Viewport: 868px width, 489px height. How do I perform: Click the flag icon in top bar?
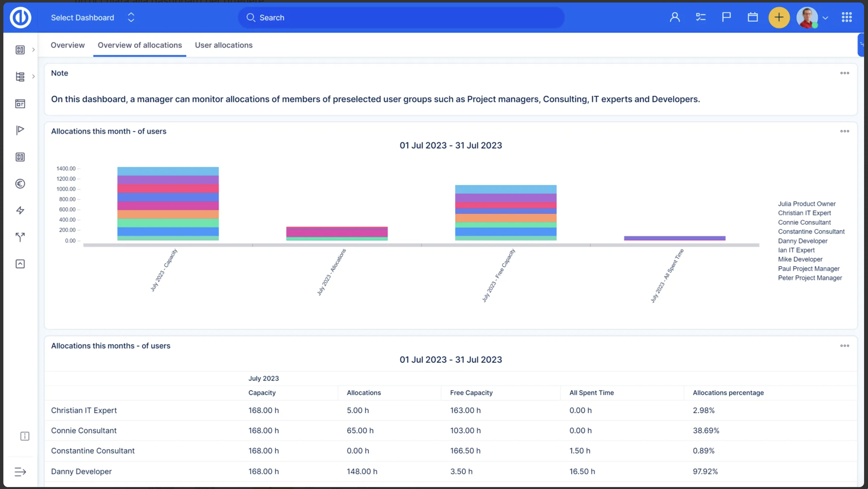727,17
